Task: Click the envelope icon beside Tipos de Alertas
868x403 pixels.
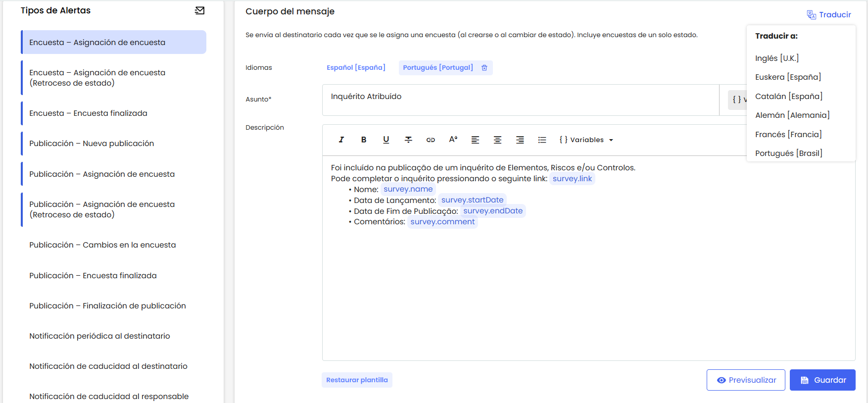Action: [199, 10]
